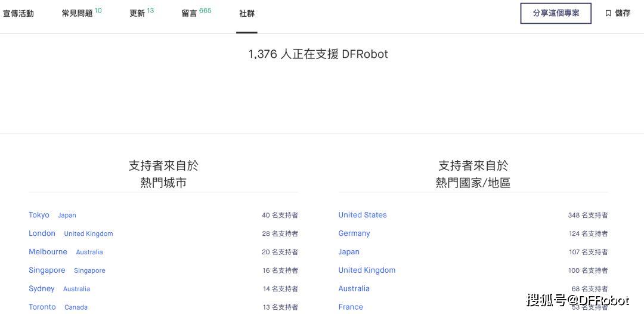Open the 更新 tab
The width and height of the screenshot is (644, 314).
[137, 14]
